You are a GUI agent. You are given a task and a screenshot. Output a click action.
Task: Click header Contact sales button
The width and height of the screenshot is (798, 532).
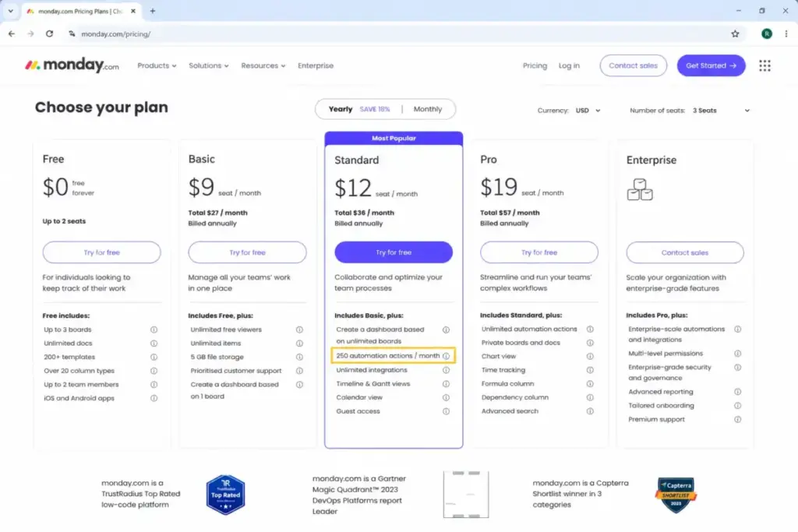[633, 65]
